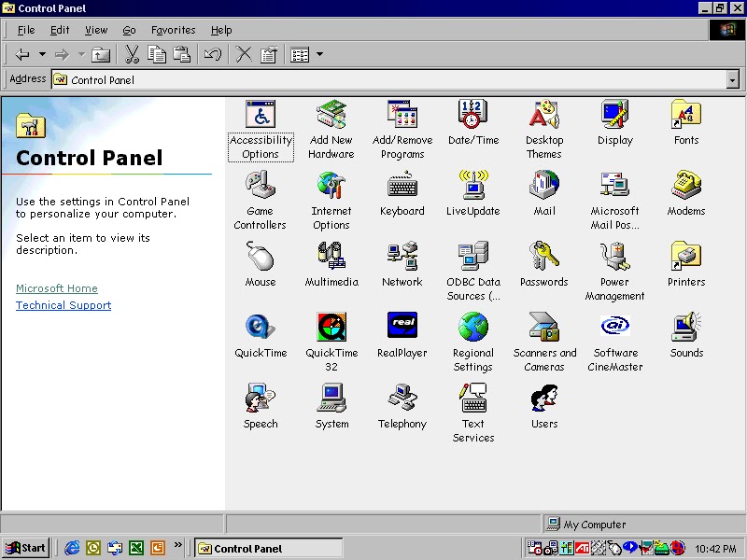
Task: Follow the Technical Support link
Action: click(x=63, y=305)
